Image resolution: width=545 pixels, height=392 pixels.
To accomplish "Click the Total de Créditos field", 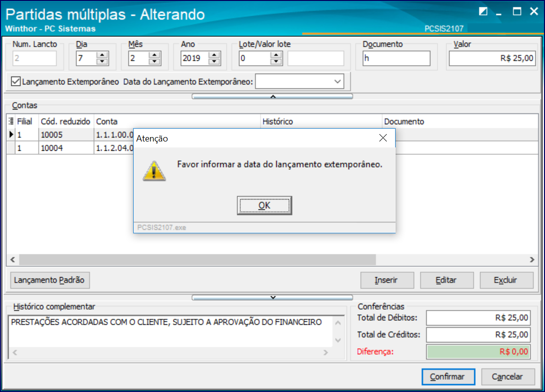I will (478, 335).
